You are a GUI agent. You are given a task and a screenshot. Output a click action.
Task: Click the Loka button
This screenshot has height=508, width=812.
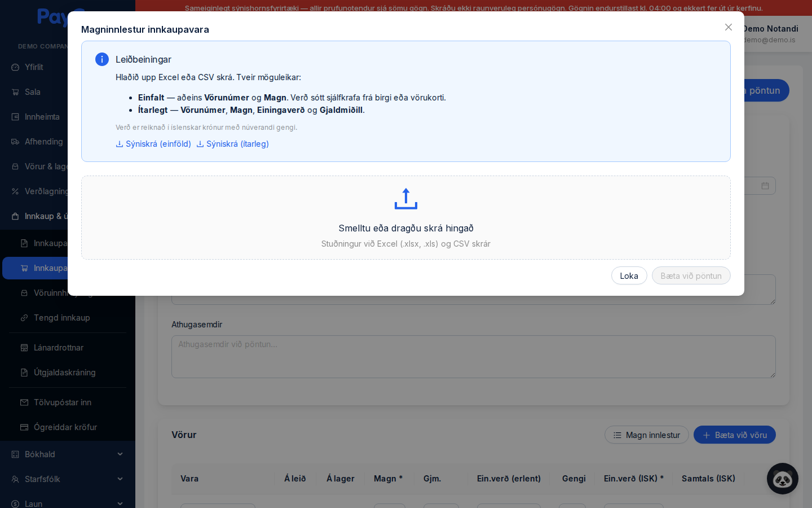629,275
